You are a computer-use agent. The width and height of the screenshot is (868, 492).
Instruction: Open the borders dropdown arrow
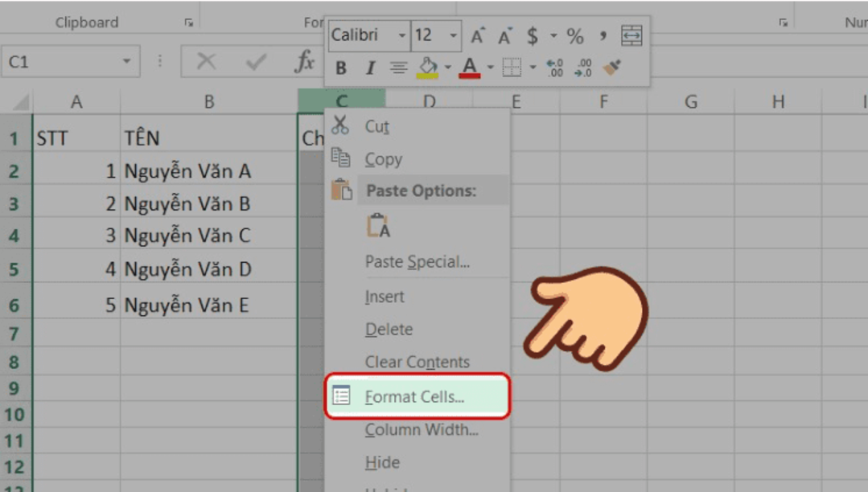(x=533, y=68)
